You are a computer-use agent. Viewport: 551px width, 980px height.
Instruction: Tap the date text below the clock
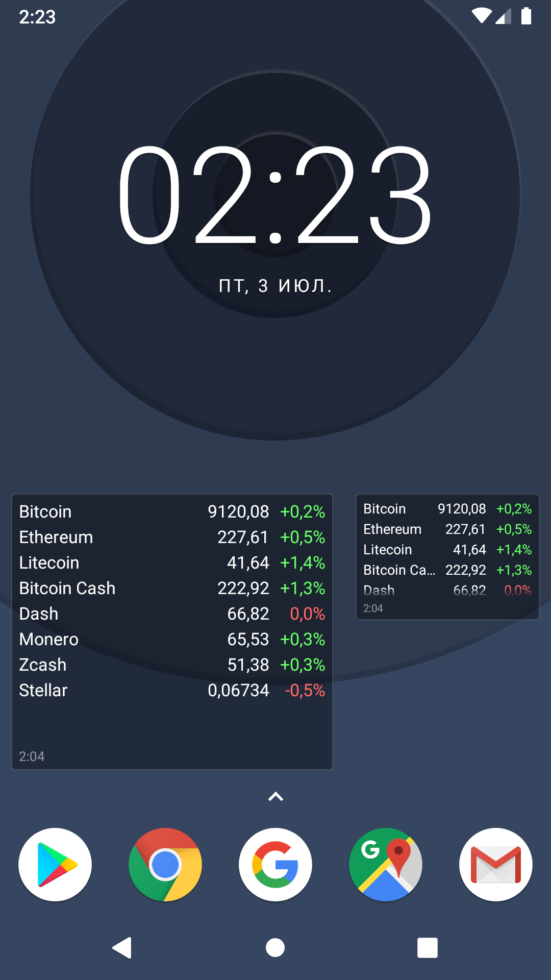(x=275, y=286)
